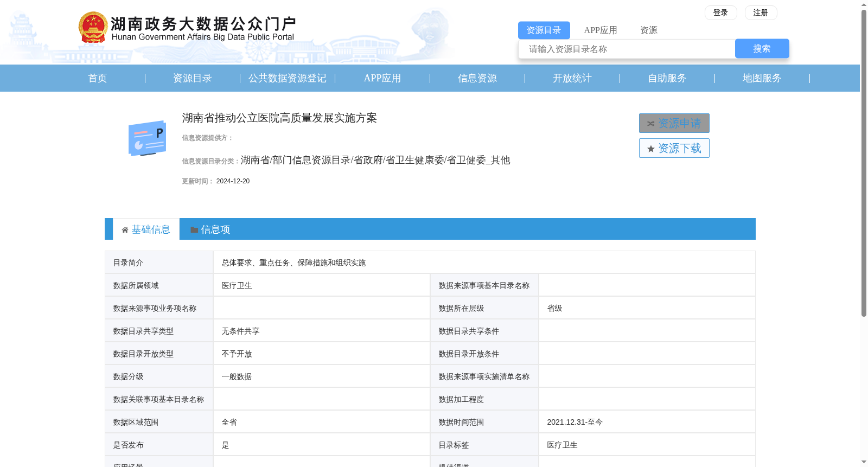Click the title 湖南省推动公立医院高质量发展实施方案
Screen dimensions: 868x467
(279, 118)
